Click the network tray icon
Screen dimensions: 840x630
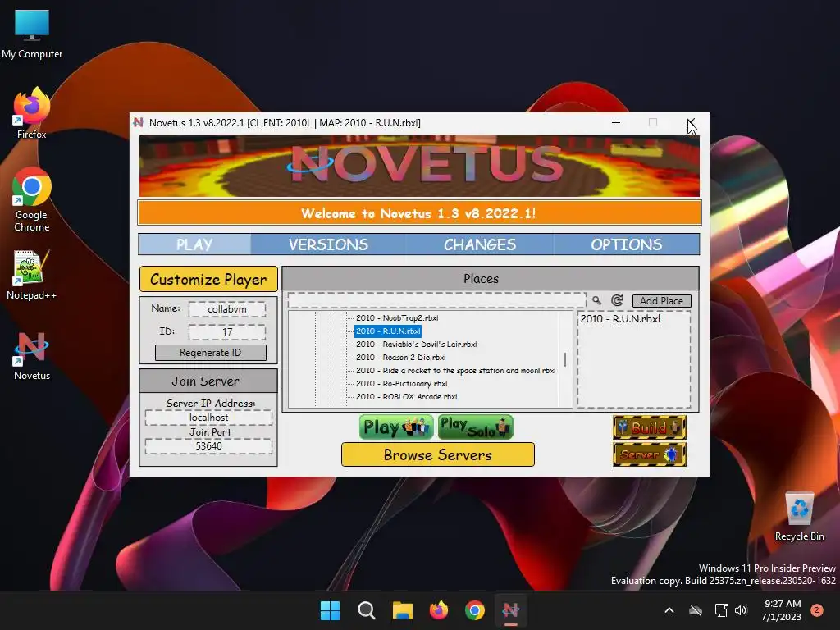click(721, 610)
